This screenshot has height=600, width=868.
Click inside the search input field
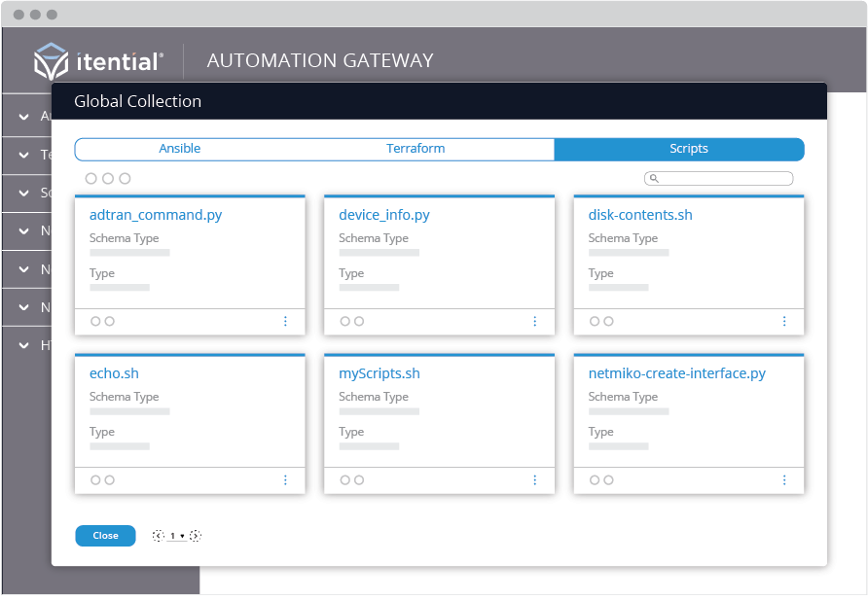click(x=725, y=178)
